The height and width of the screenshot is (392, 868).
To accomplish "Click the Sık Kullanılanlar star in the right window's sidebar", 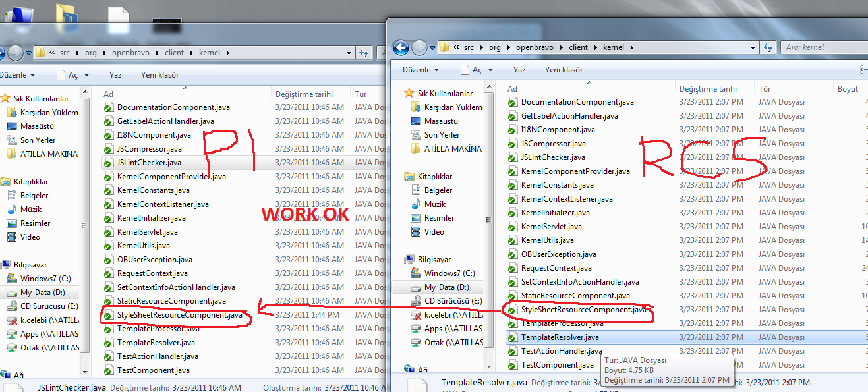I will coord(409,93).
